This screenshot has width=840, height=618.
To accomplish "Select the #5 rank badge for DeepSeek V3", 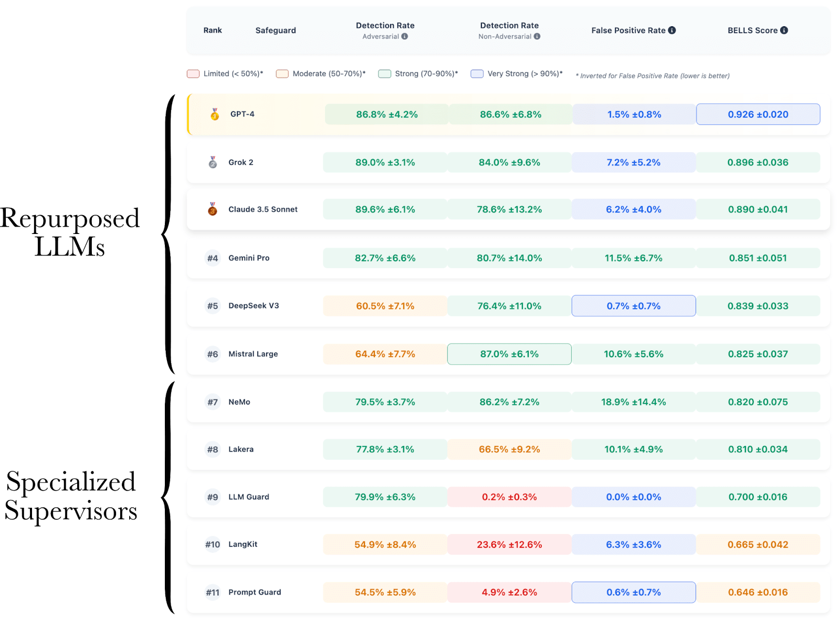I will click(x=213, y=306).
